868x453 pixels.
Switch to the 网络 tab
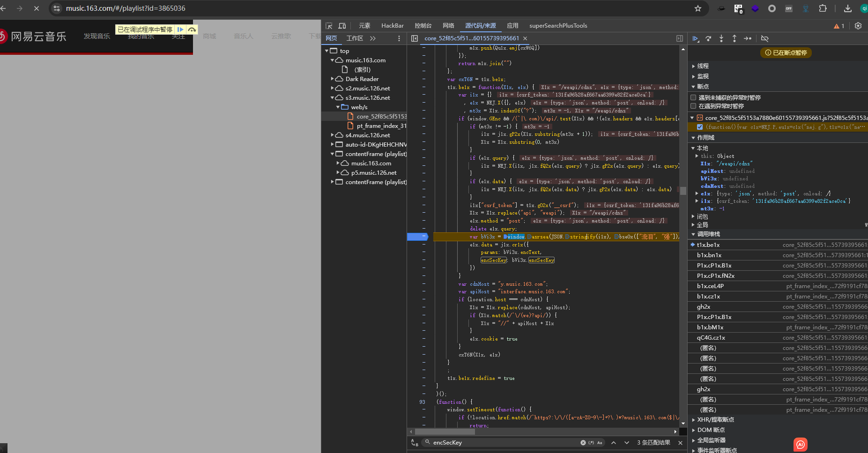click(x=448, y=26)
